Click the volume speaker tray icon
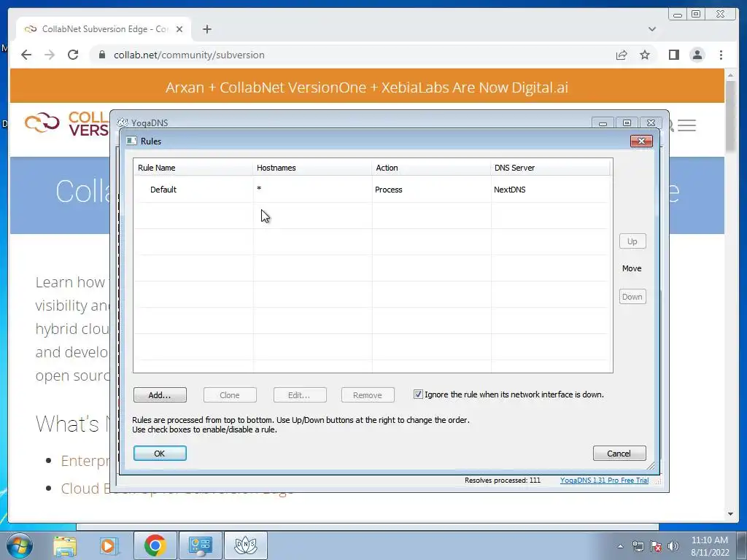This screenshot has height=560, width=747. pos(673,547)
